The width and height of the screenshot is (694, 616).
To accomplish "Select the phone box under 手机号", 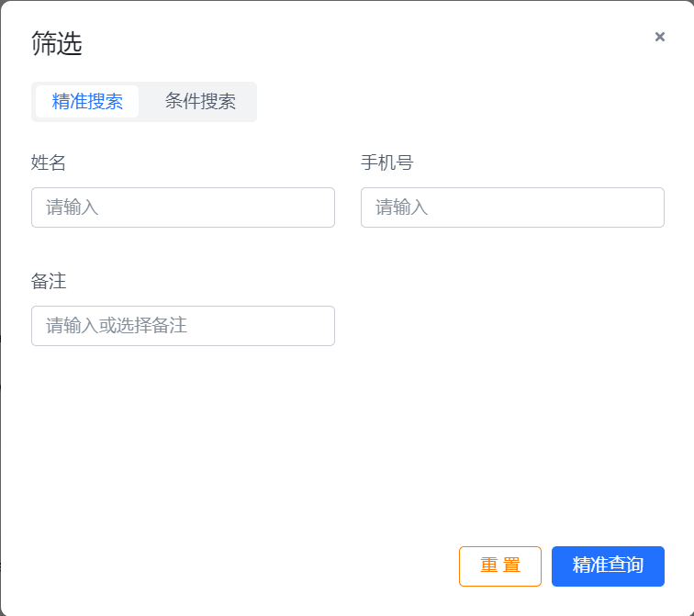I will point(512,207).
